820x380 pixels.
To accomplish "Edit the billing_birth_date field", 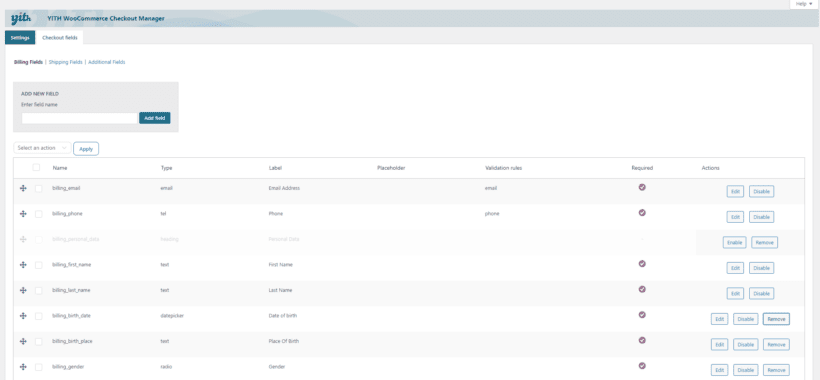I will [719, 319].
